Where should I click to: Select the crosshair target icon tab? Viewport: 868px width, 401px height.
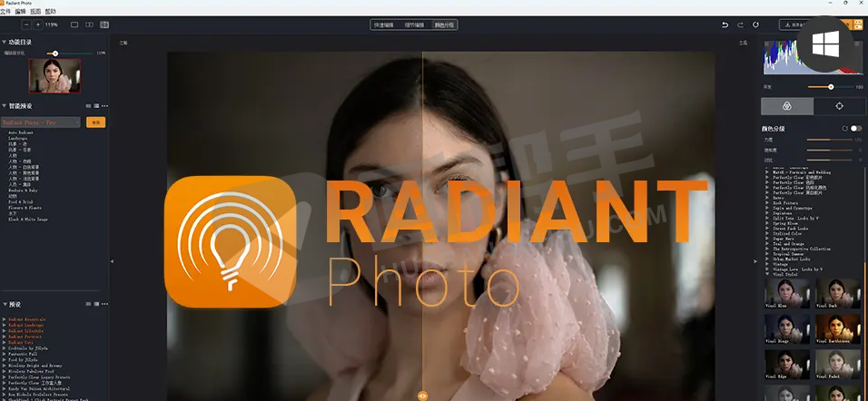pyautogui.click(x=839, y=106)
